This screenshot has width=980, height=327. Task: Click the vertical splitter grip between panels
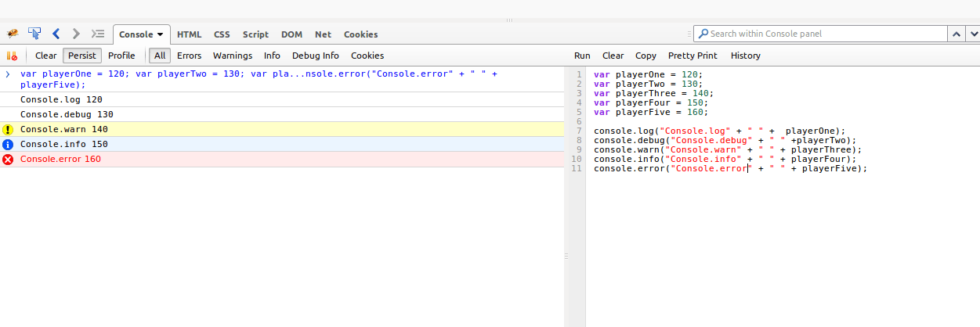566,256
